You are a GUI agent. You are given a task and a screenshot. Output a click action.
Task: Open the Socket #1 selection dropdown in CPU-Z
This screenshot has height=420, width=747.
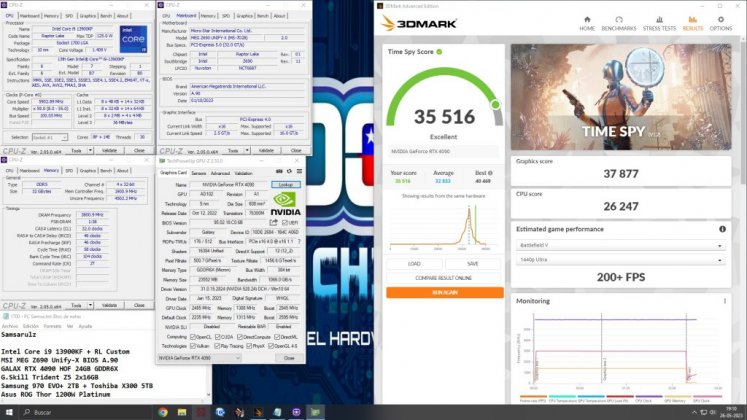coord(50,137)
